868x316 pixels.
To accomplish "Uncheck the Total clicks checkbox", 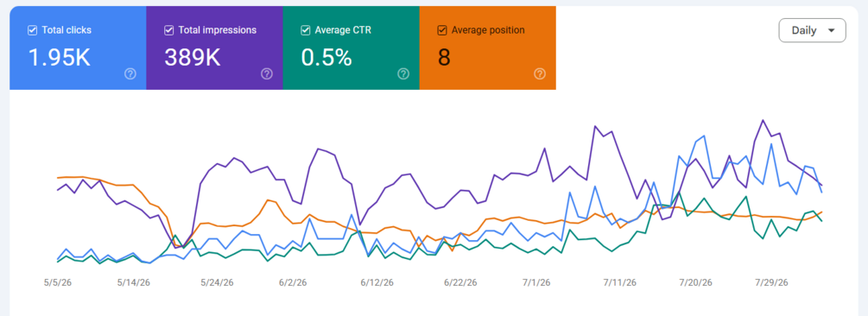I will point(32,30).
